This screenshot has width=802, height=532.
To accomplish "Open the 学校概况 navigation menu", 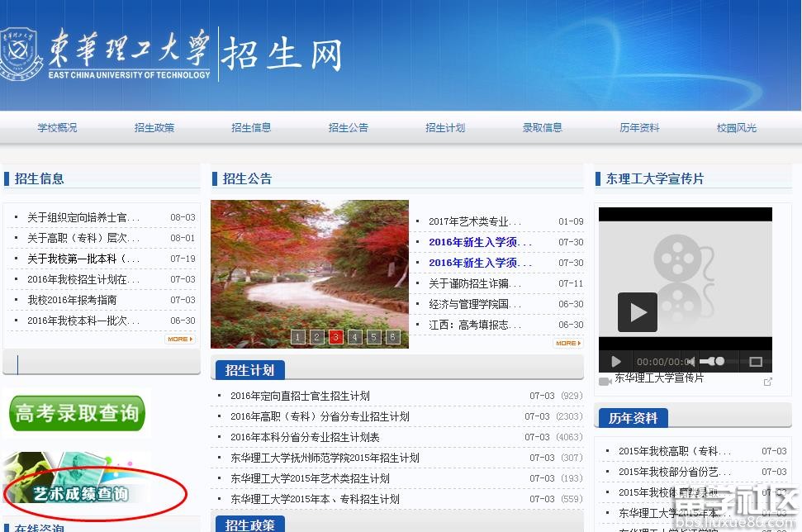I will [x=57, y=128].
